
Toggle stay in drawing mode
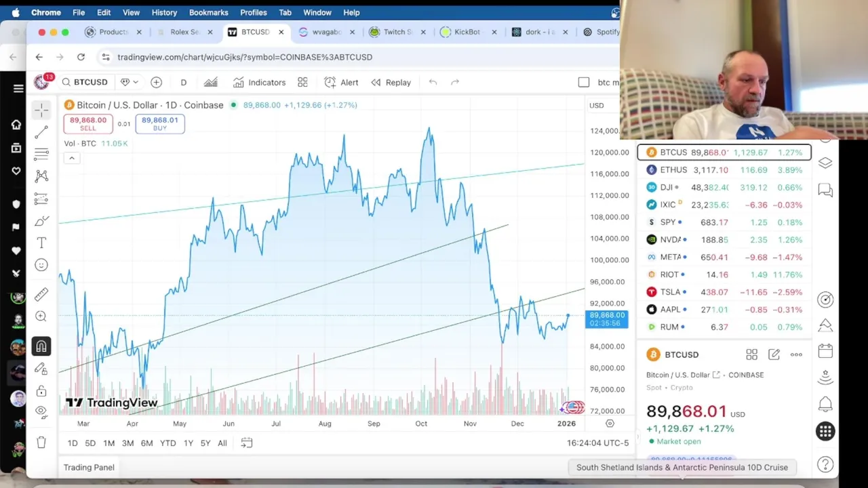(x=41, y=369)
